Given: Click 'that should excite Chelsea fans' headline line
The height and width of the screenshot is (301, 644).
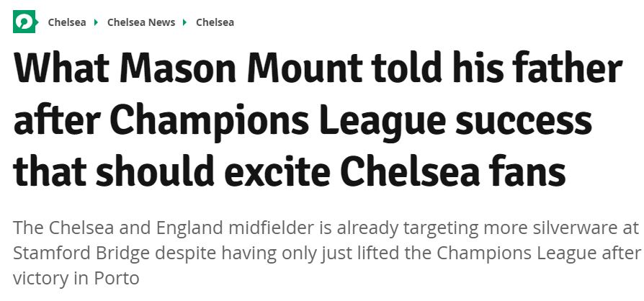Looking at the screenshot, I should 290,173.
